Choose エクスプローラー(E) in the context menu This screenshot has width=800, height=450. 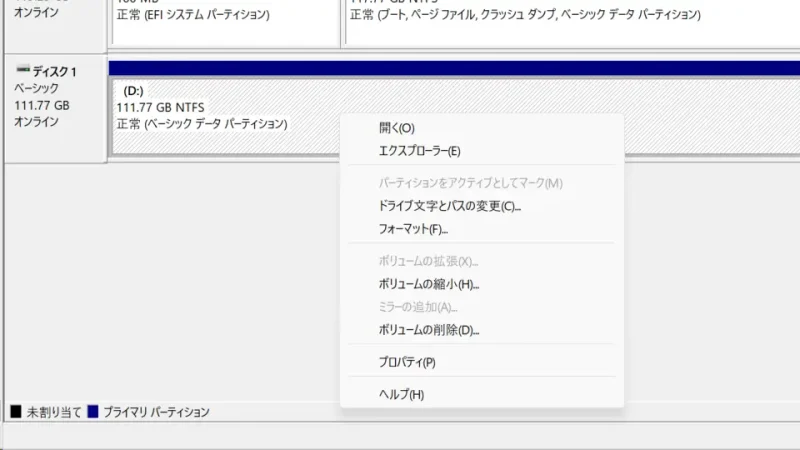[x=419, y=151]
